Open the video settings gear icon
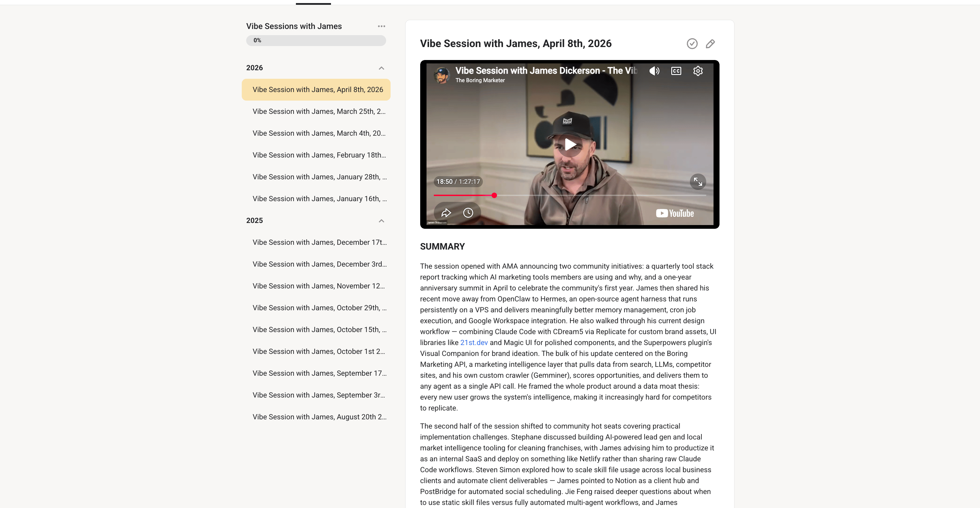Screen dimensions: 980x508 point(698,71)
